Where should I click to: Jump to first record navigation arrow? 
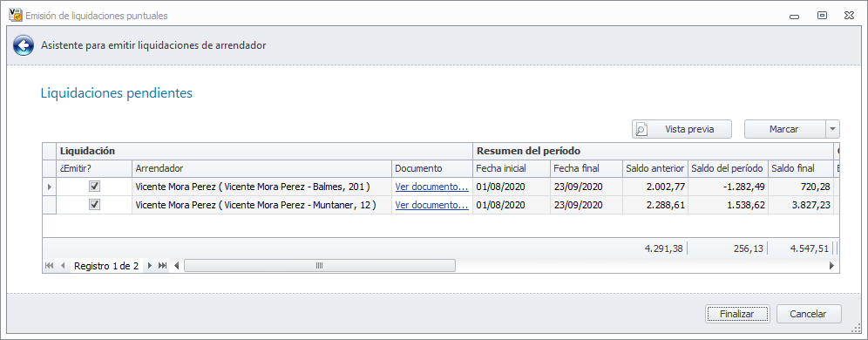click(50, 266)
